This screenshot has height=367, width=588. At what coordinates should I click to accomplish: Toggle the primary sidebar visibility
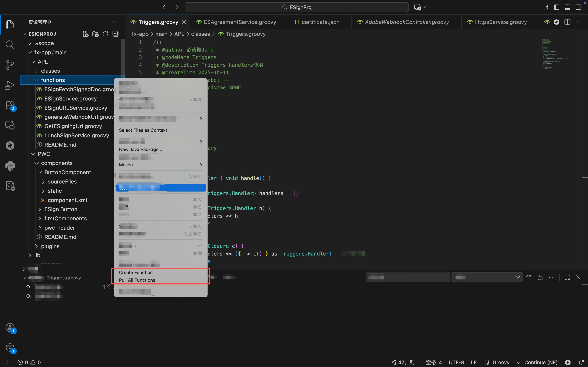556,7
